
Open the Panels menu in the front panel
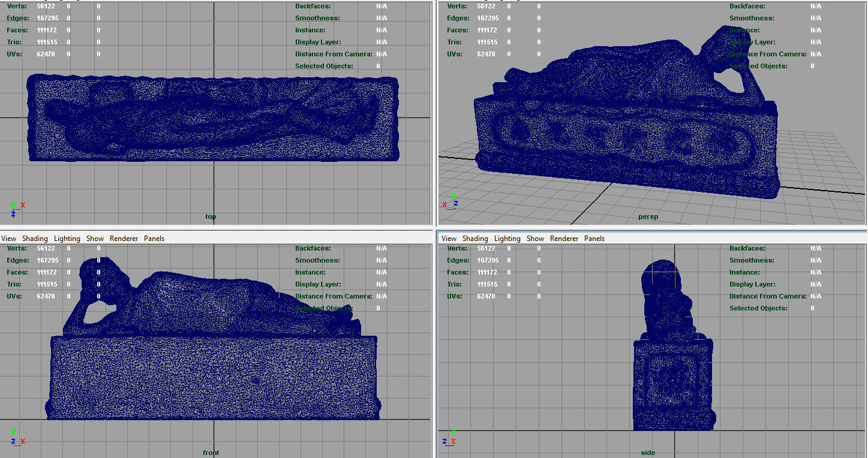coord(154,239)
